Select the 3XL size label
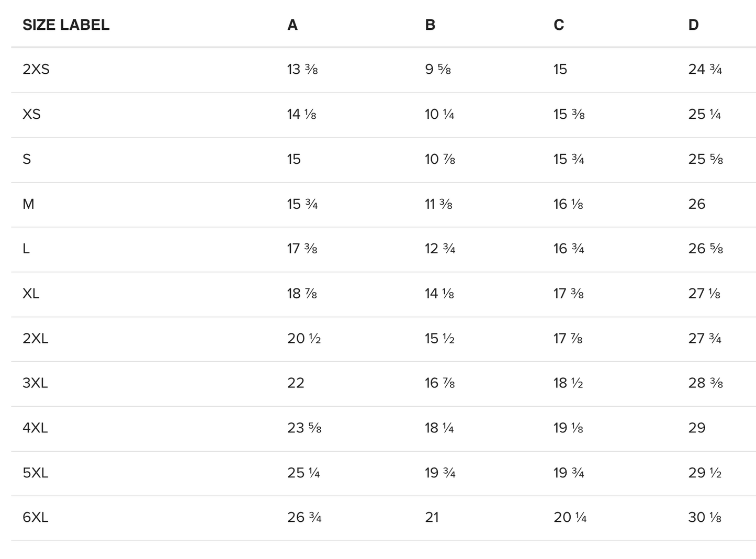Screen dimensions: 756x559 35,383
